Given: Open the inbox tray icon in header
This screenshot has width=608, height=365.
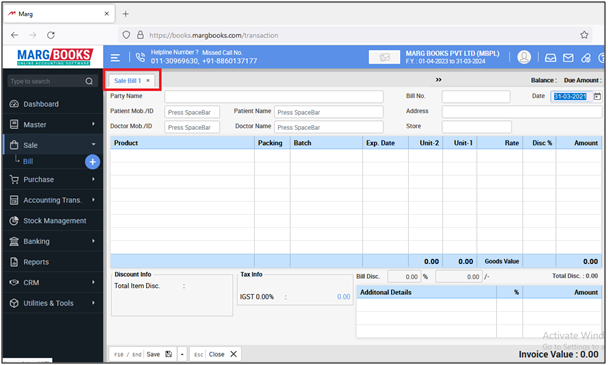Looking at the screenshot, I should pyautogui.click(x=550, y=58).
